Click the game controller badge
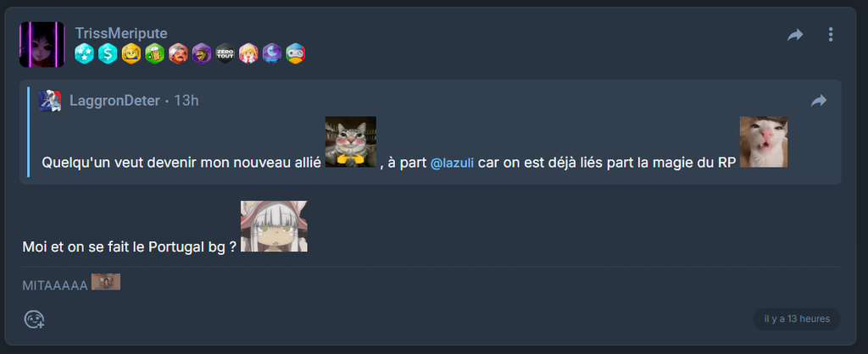Viewport: 868px width, 354px height. pyautogui.click(x=296, y=53)
